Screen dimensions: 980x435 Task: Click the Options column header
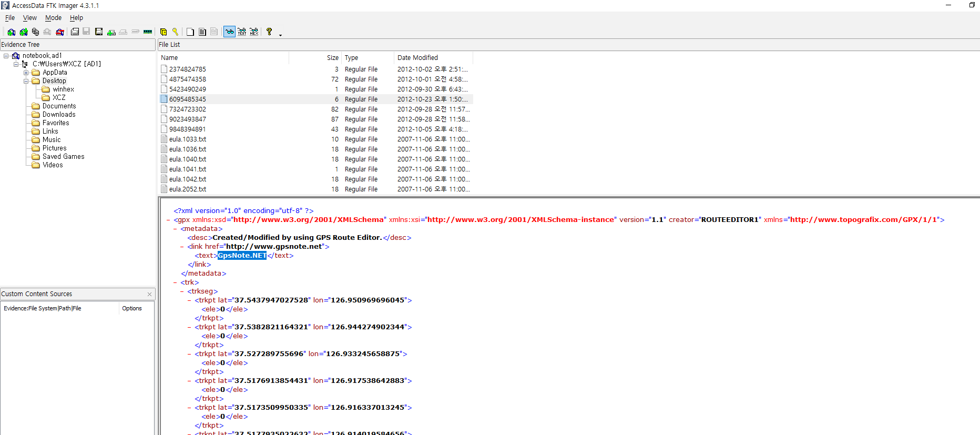coord(137,309)
